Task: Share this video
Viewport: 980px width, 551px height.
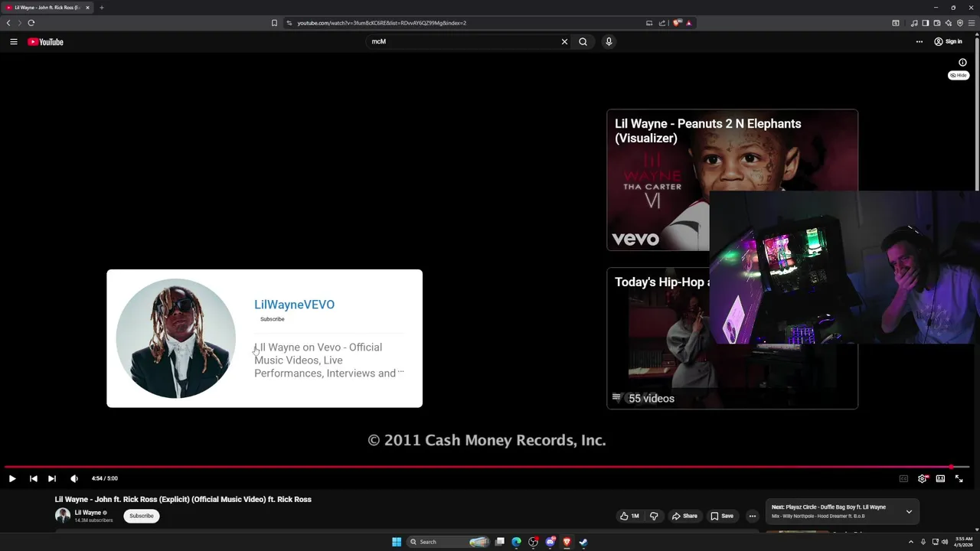Action: 684,516
